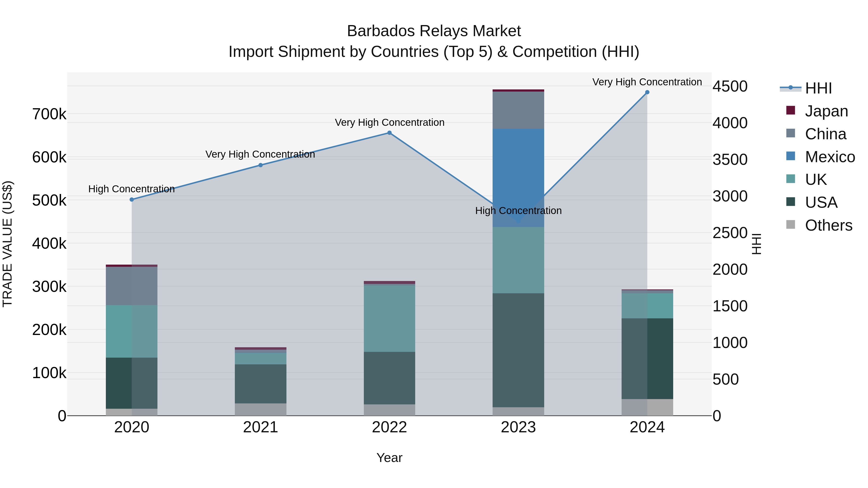This screenshot has width=868, height=488.
Task: Toggle the Others series in the legend
Action: [819, 225]
